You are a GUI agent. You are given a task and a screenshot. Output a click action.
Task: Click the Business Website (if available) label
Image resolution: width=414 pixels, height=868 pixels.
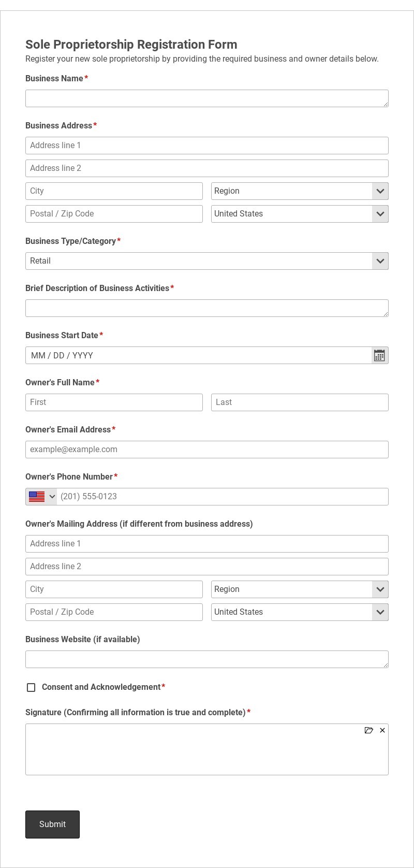83,640
